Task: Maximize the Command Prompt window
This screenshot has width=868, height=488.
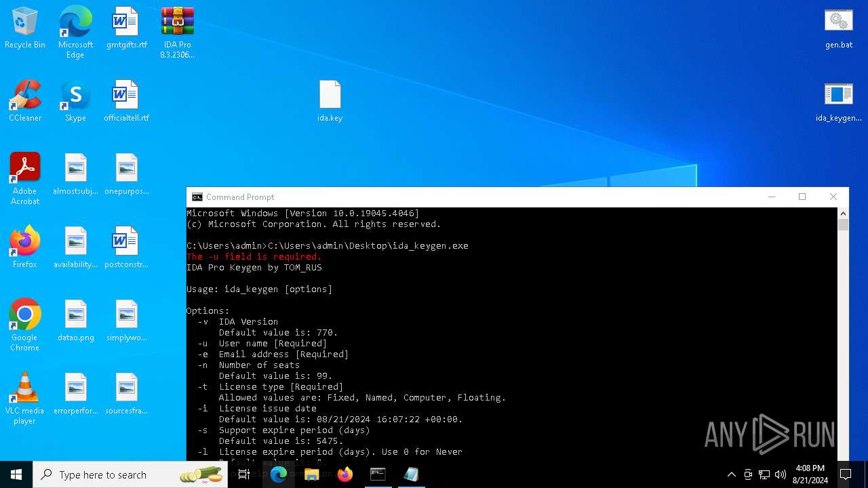Action: point(802,197)
